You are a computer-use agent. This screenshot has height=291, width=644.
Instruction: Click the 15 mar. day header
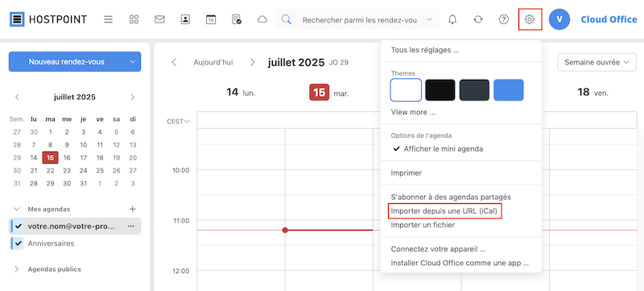tap(329, 93)
